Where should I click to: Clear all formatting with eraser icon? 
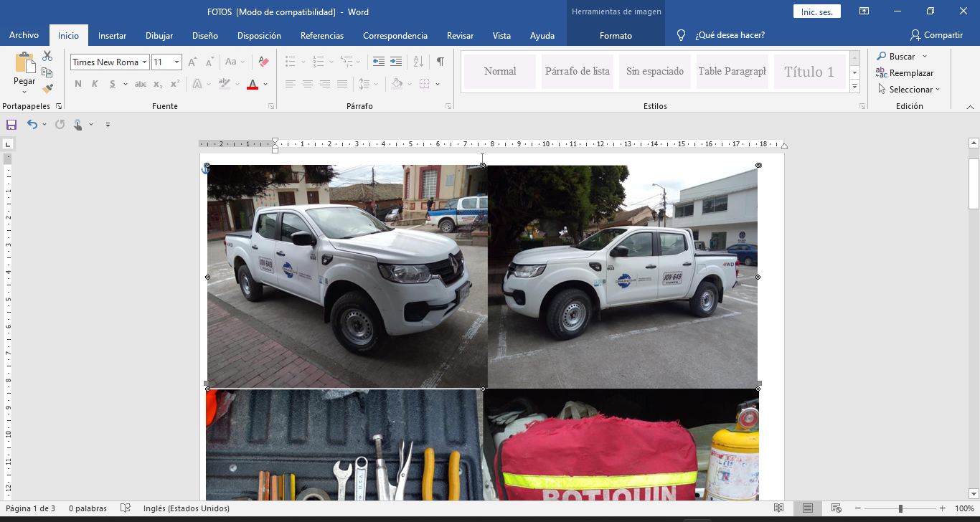point(263,62)
